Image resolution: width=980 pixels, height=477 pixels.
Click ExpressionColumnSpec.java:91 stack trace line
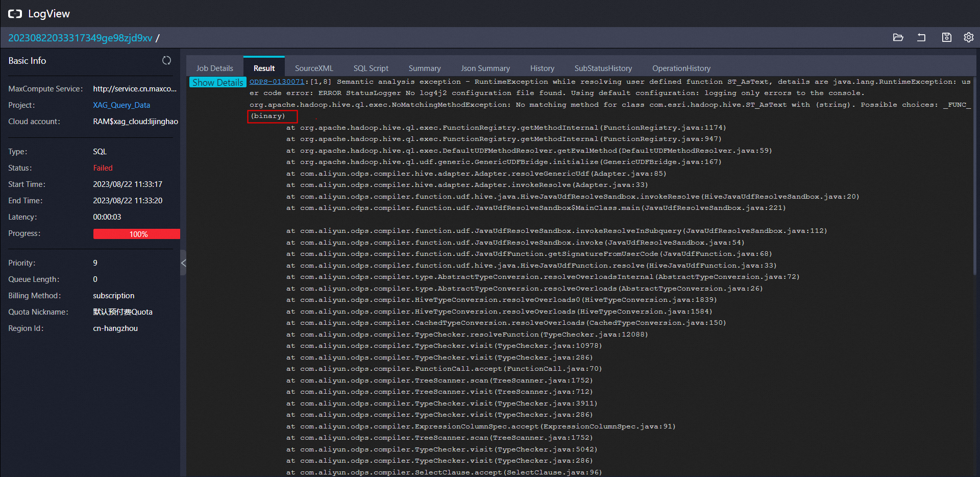pyautogui.click(x=481, y=426)
